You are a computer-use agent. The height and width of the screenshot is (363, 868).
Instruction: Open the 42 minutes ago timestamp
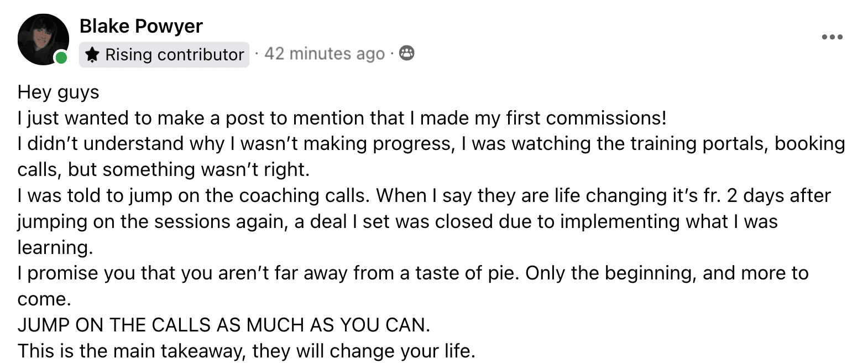pyautogui.click(x=325, y=54)
